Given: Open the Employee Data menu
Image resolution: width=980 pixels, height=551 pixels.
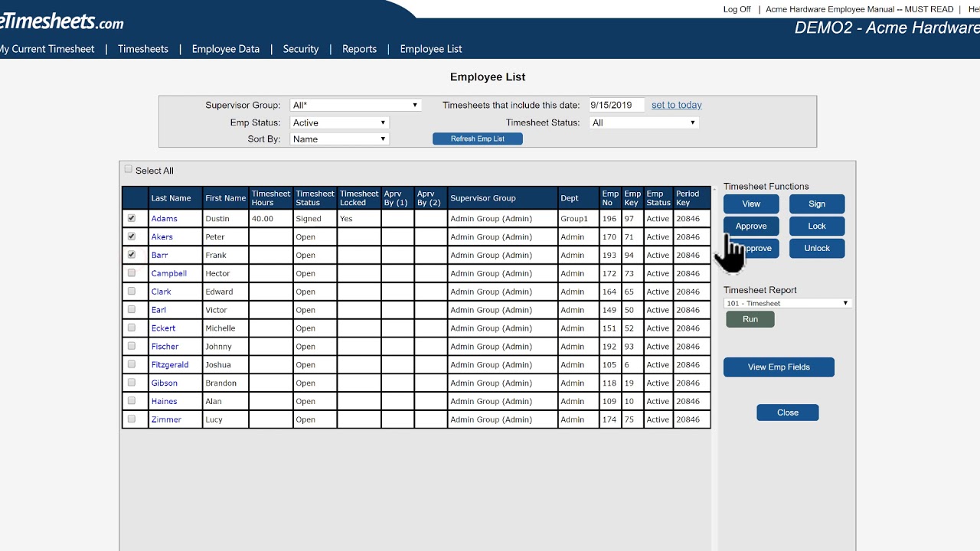Looking at the screenshot, I should click(x=226, y=49).
